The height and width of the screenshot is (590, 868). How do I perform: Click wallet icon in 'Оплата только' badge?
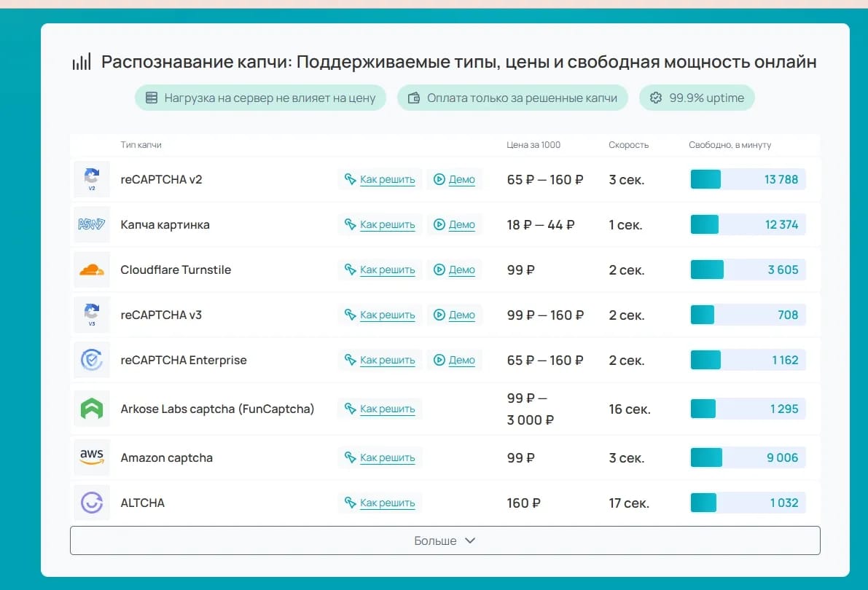(x=414, y=98)
